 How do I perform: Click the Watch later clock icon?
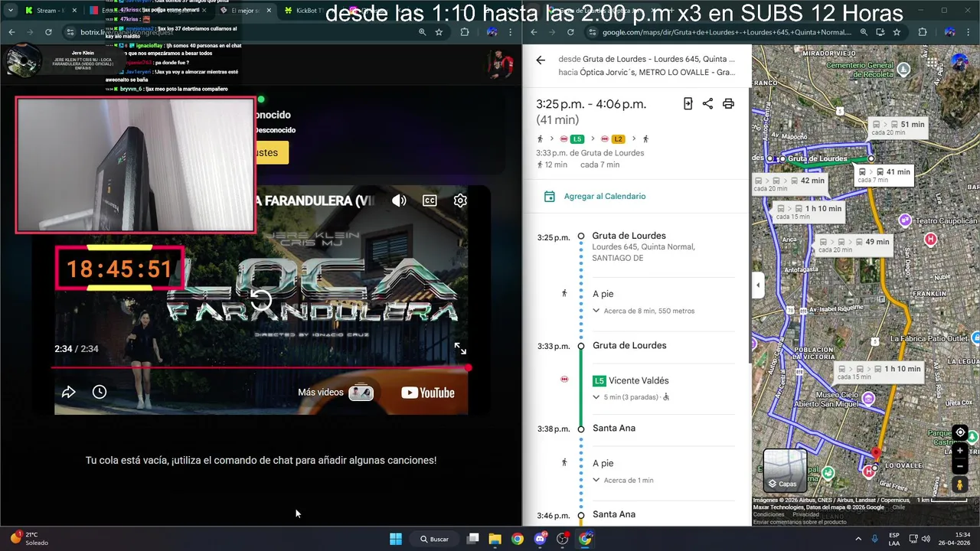pyautogui.click(x=100, y=392)
